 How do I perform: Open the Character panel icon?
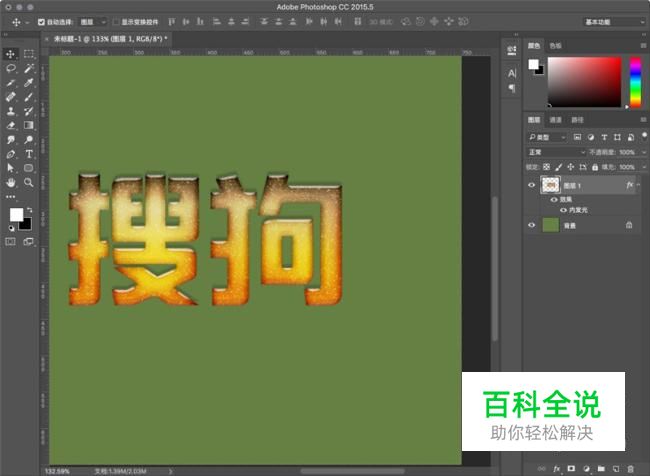coord(512,74)
